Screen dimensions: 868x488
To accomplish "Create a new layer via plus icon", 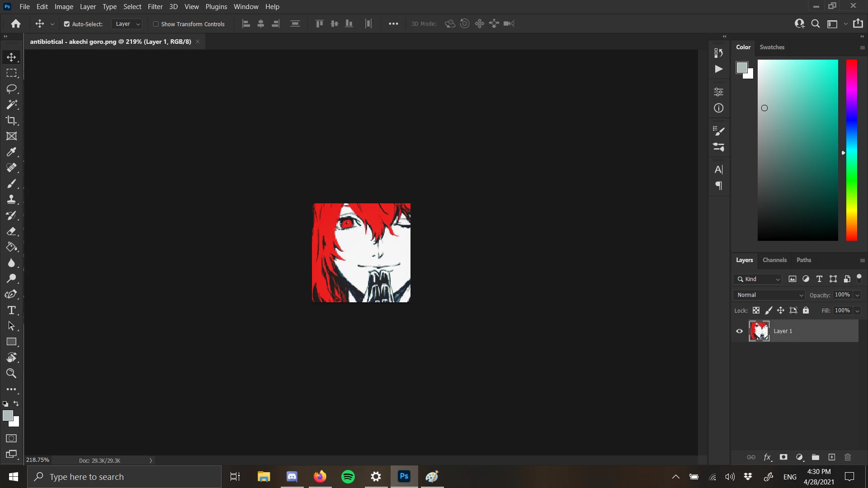I will (831, 457).
